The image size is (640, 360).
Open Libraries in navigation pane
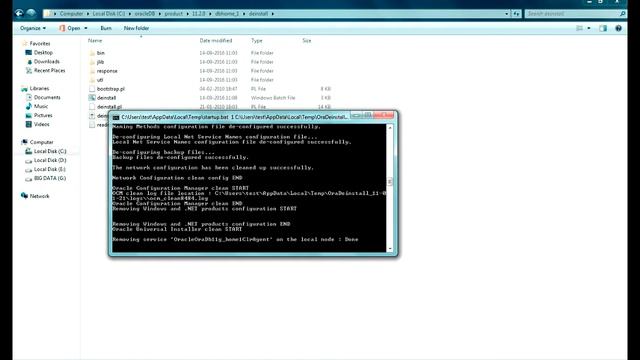tap(39, 89)
